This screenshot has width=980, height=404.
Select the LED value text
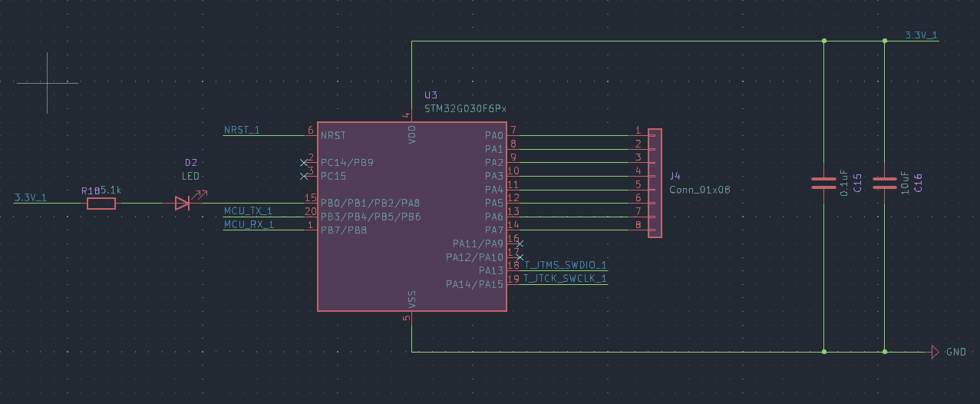click(x=190, y=176)
